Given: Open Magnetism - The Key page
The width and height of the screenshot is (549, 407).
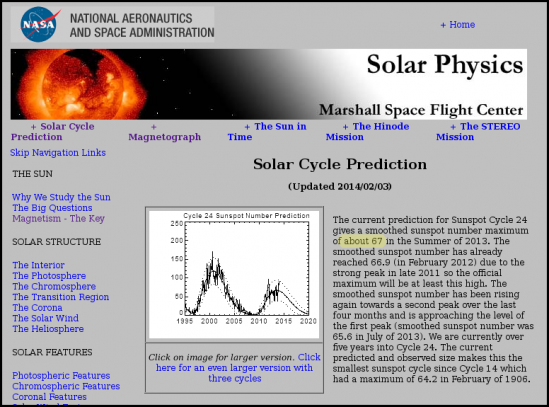Looking at the screenshot, I should pyautogui.click(x=58, y=219).
